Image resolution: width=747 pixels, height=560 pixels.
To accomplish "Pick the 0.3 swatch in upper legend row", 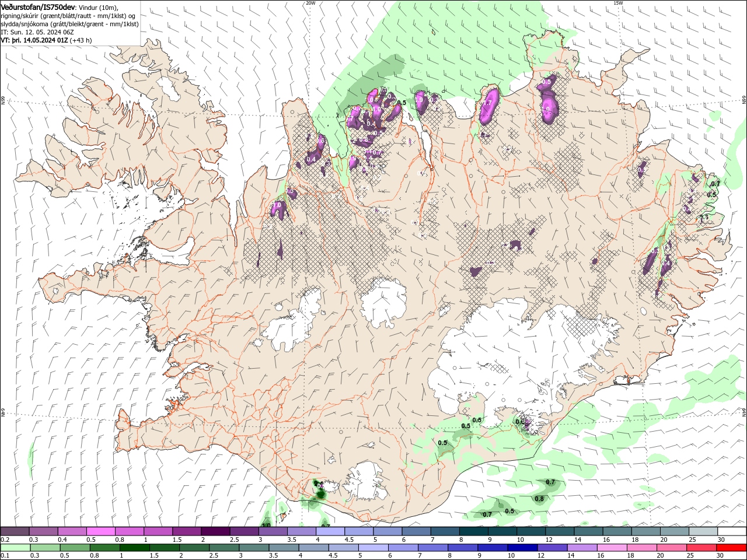I will [x=43, y=531].
